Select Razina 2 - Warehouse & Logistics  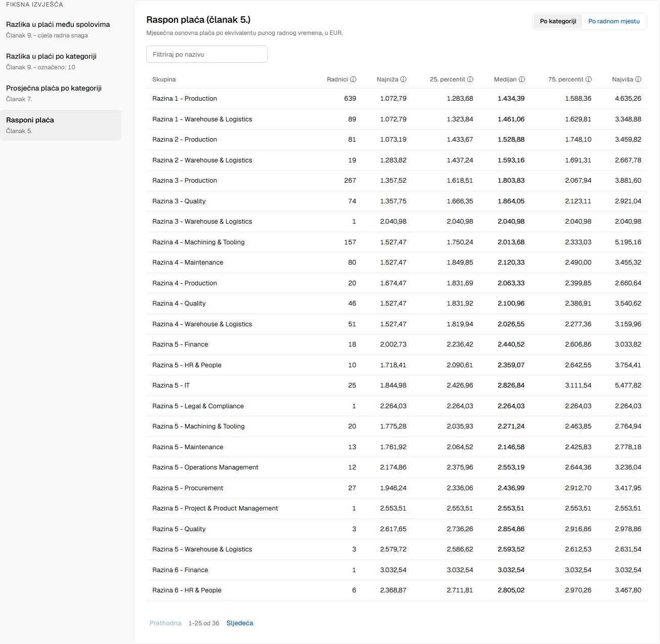[x=202, y=160]
